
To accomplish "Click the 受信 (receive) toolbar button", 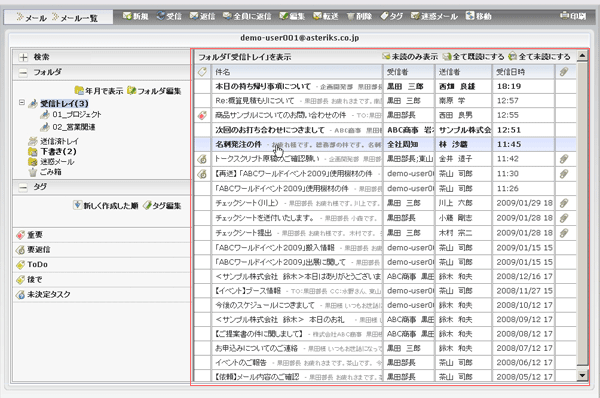I will tap(169, 16).
